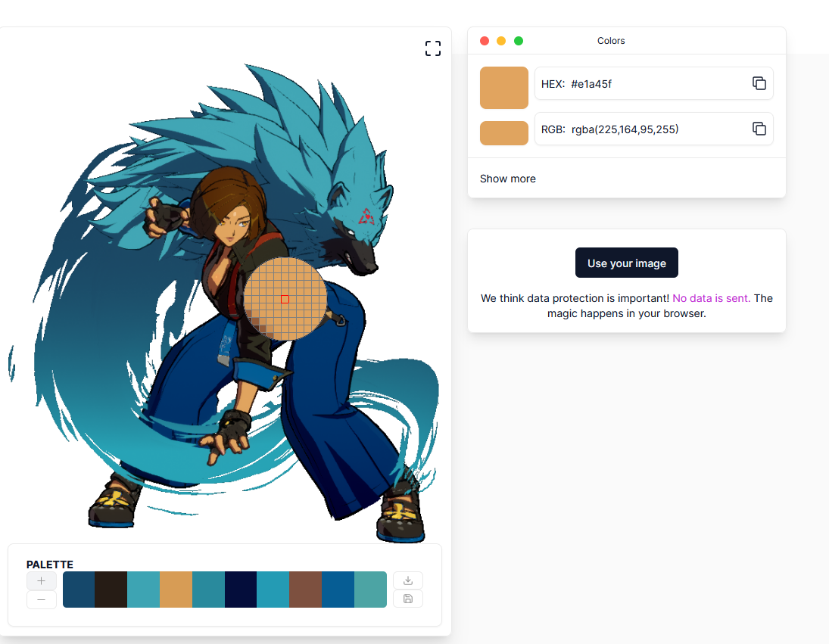Click the large orange color preview swatch
Screen dimensions: 829x644
coord(504,88)
